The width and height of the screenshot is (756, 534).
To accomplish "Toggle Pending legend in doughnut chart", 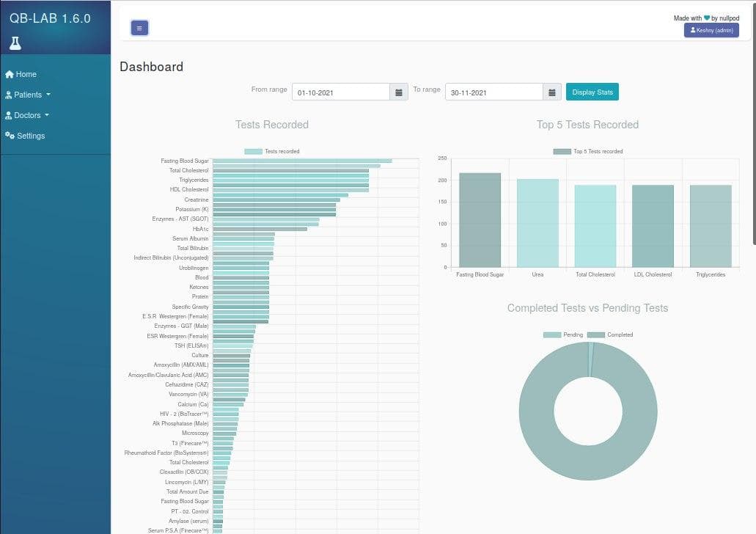I will pos(563,335).
